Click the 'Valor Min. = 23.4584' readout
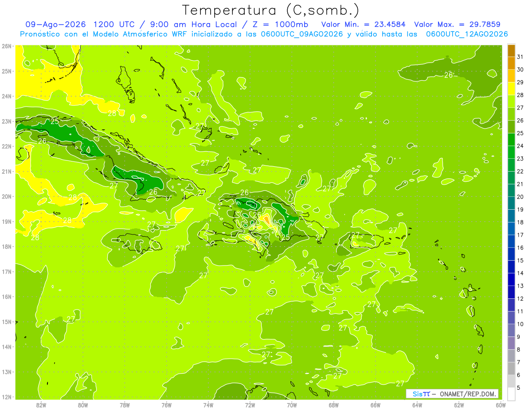Viewport: 532px width, 411px height. click(363, 24)
